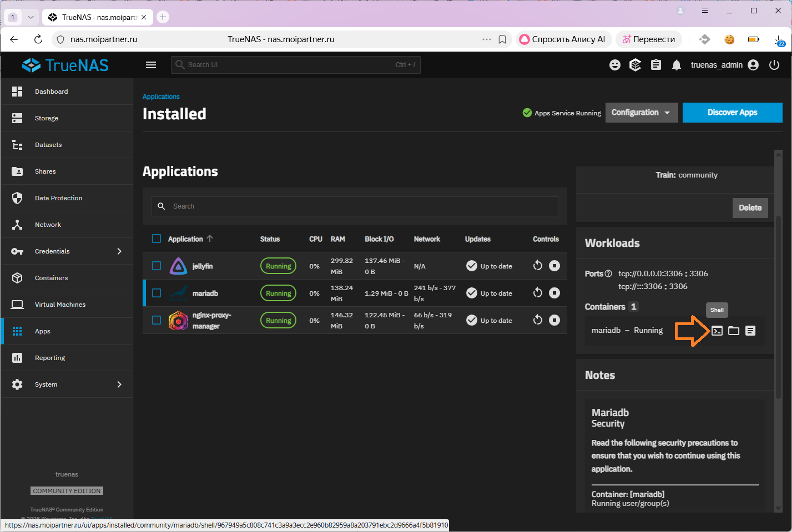The image size is (792, 532).
Task: Go to Datasets in sidebar
Action: [x=48, y=145]
